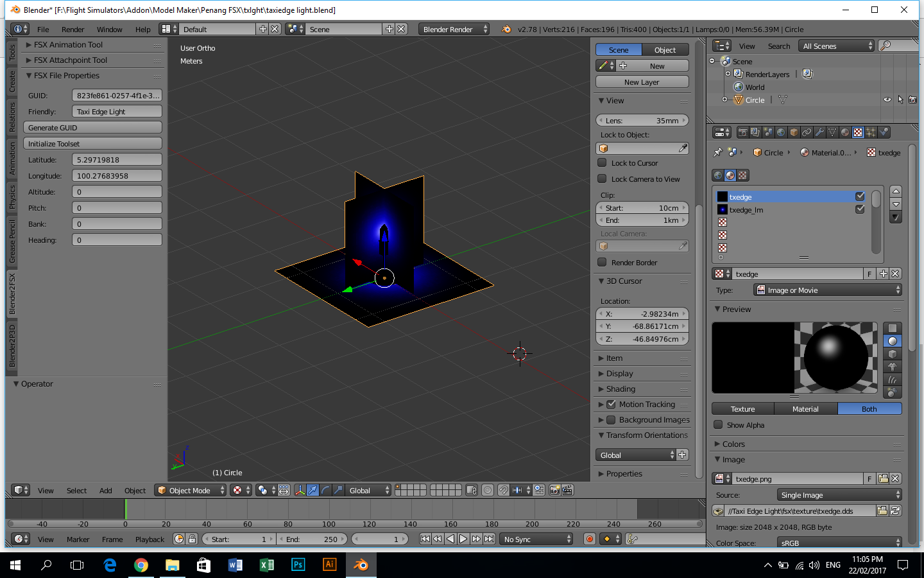Image resolution: width=924 pixels, height=578 pixels.
Task: Open the Render menu
Action: tap(73, 30)
